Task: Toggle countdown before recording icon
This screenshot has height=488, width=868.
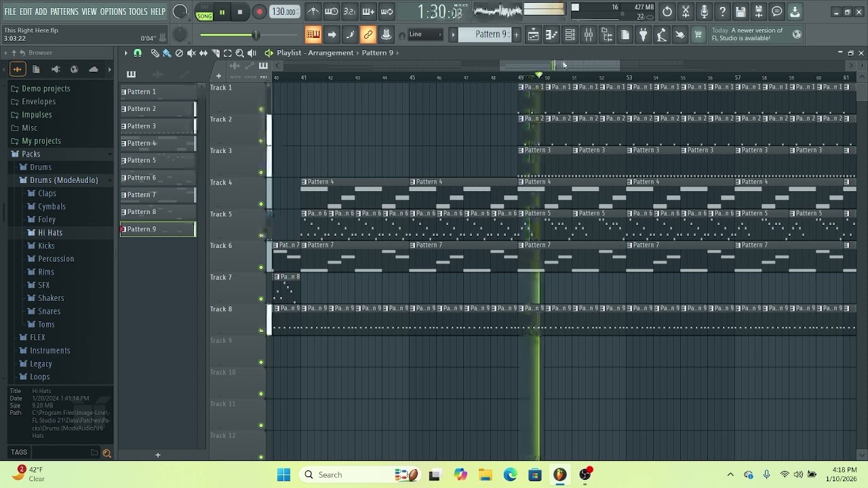Action: [350, 12]
